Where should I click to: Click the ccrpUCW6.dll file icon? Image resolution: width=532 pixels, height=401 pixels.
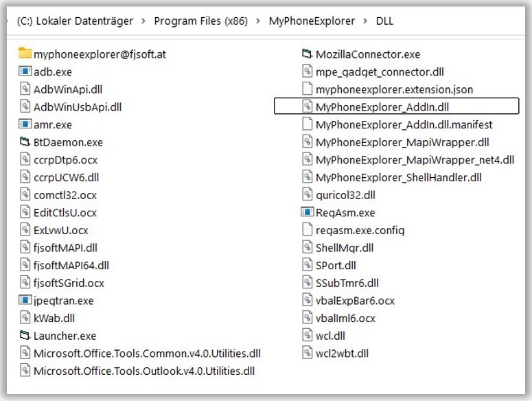coord(25,177)
